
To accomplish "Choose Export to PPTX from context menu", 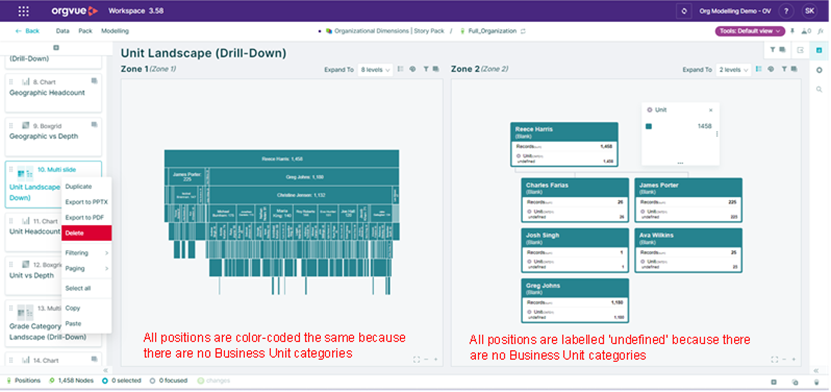I will (x=86, y=202).
